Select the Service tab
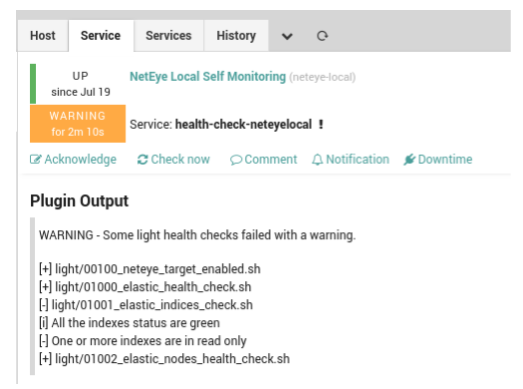The height and width of the screenshot is (389, 523). 101,36
